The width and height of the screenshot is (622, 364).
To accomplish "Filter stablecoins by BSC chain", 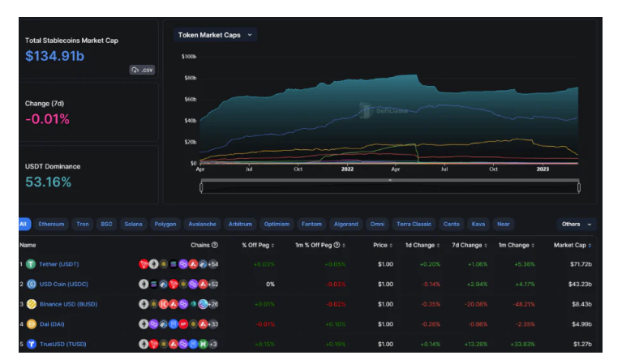I will point(106,224).
